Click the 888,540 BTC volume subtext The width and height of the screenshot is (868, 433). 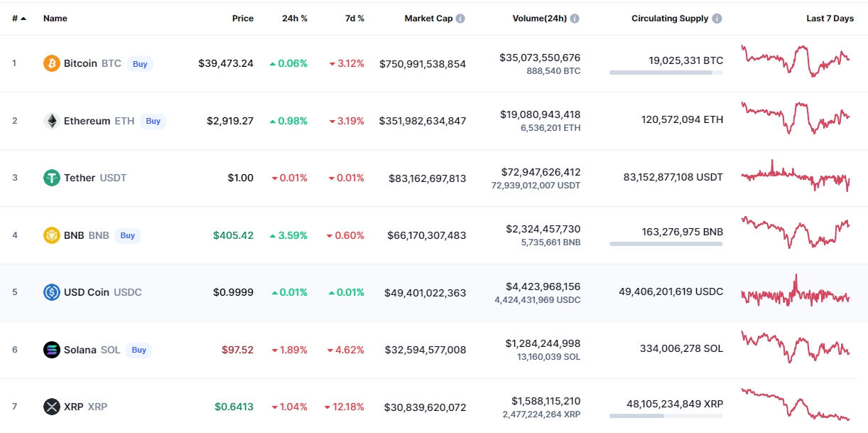coord(553,71)
